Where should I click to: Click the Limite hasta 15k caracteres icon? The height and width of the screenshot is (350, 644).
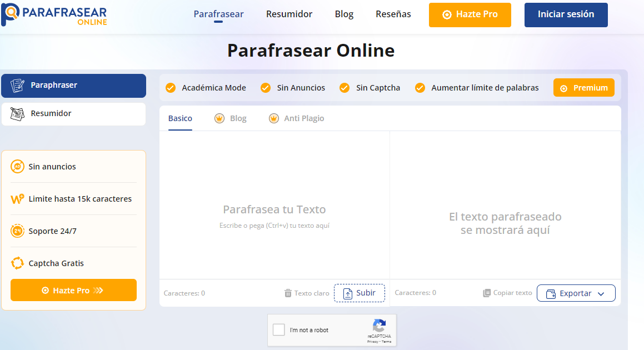[x=17, y=199]
